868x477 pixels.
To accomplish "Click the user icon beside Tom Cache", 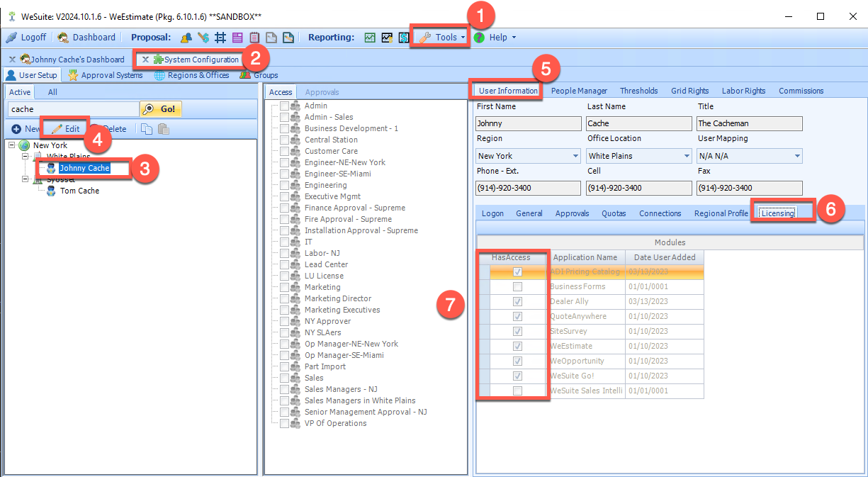I will [x=51, y=191].
